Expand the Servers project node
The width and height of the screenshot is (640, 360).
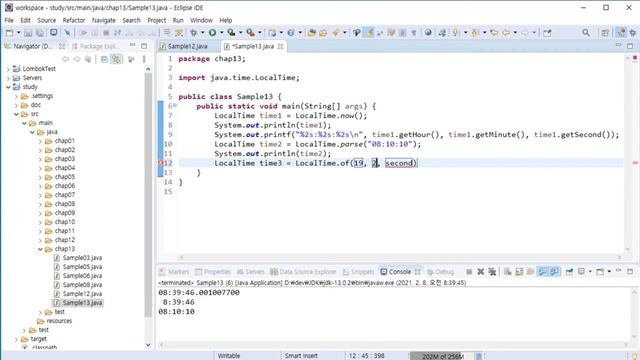(8, 78)
